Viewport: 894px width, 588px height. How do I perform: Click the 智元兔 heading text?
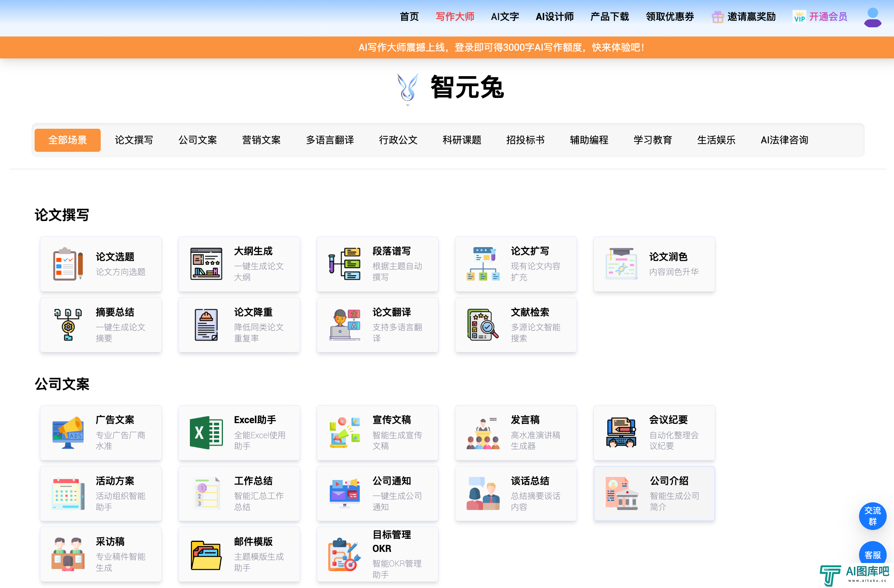[x=467, y=88]
